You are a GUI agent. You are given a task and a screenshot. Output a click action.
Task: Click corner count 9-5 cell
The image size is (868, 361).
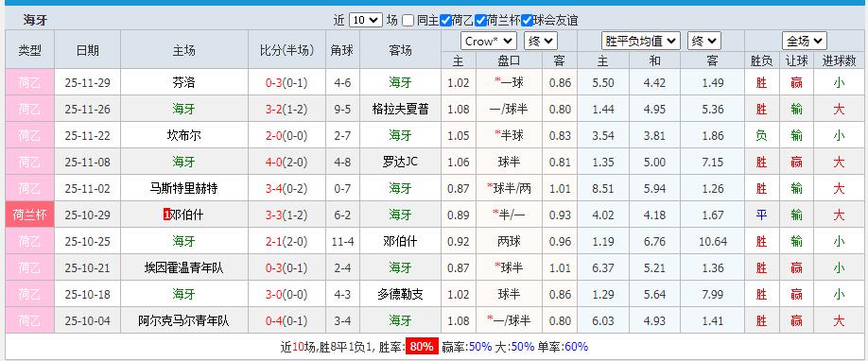tap(342, 109)
